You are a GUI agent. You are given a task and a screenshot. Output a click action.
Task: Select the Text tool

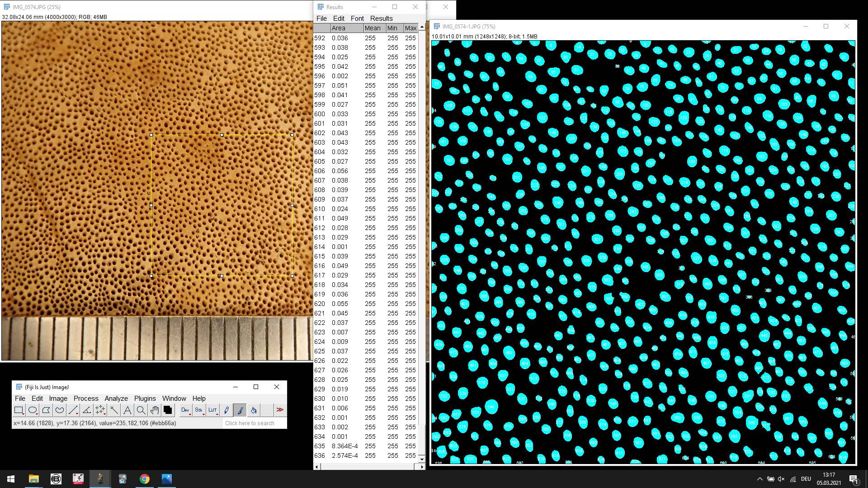pyautogui.click(x=127, y=410)
